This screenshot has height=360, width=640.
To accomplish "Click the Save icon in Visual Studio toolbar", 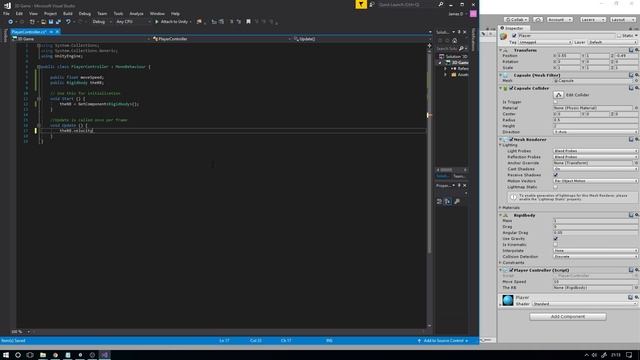I will 51,22.
